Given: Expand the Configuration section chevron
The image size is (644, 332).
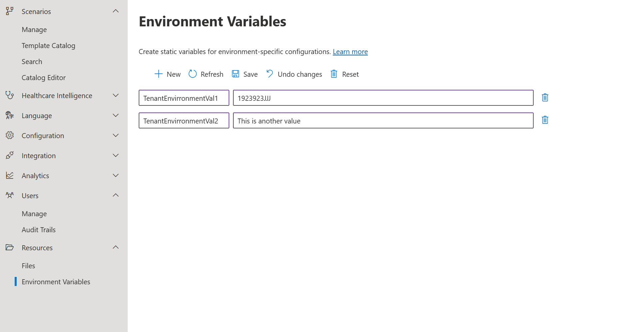Looking at the screenshot, I should click(x=116, y=135).
